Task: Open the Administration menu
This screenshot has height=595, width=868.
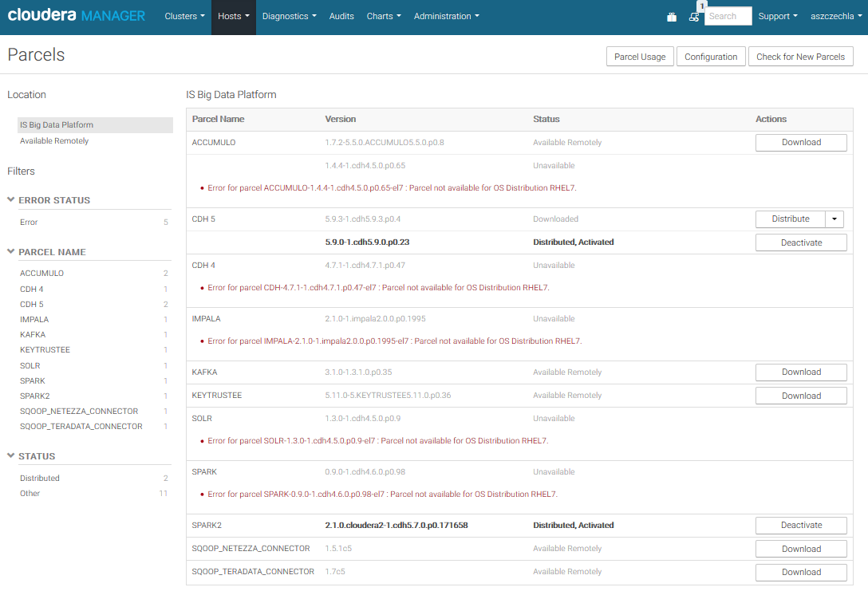Action: point(446,16)
